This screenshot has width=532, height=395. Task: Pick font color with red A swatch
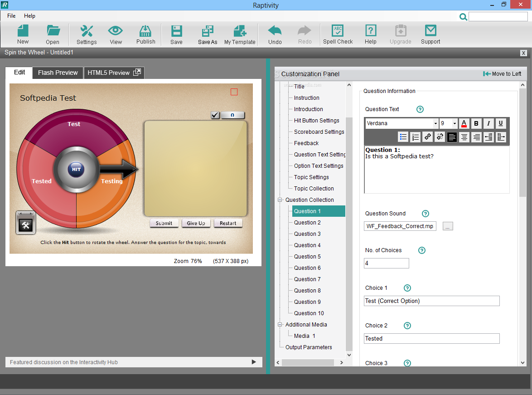(x=464, y=123)
